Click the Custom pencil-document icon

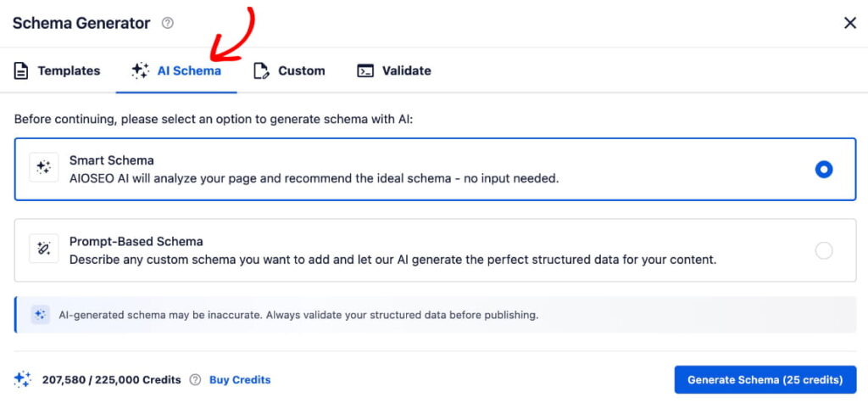pos(262,71)
